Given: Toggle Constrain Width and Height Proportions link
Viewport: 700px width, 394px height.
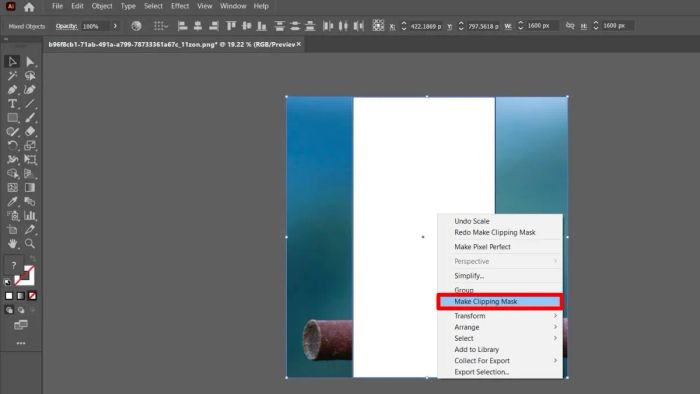Looking at the screenshot, I should (570, 26).
